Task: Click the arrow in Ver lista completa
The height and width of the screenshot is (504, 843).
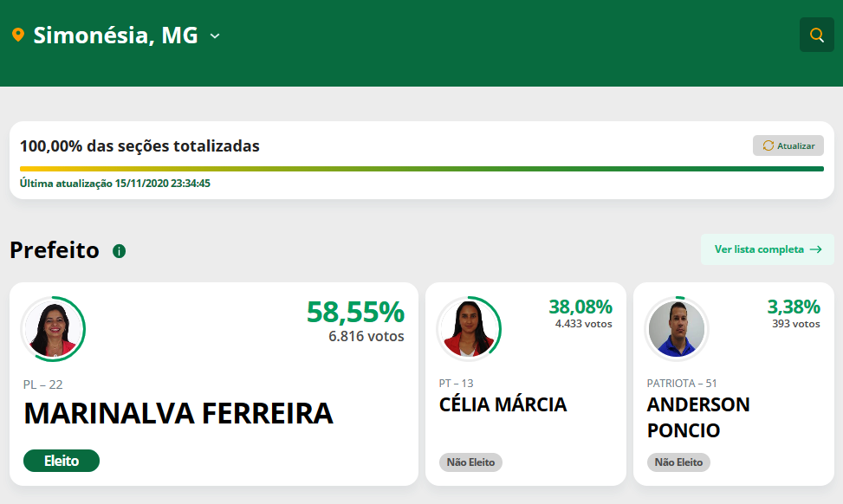Action: (815, 249)
